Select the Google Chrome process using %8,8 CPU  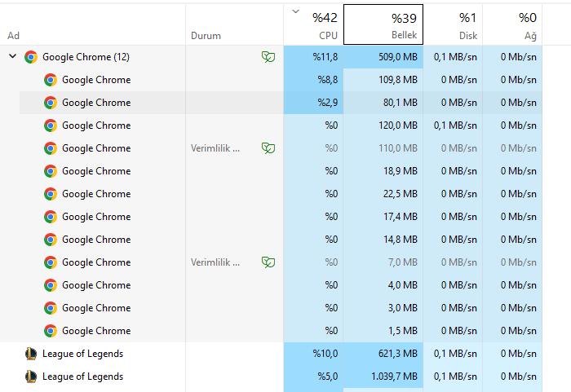[96, 80]
